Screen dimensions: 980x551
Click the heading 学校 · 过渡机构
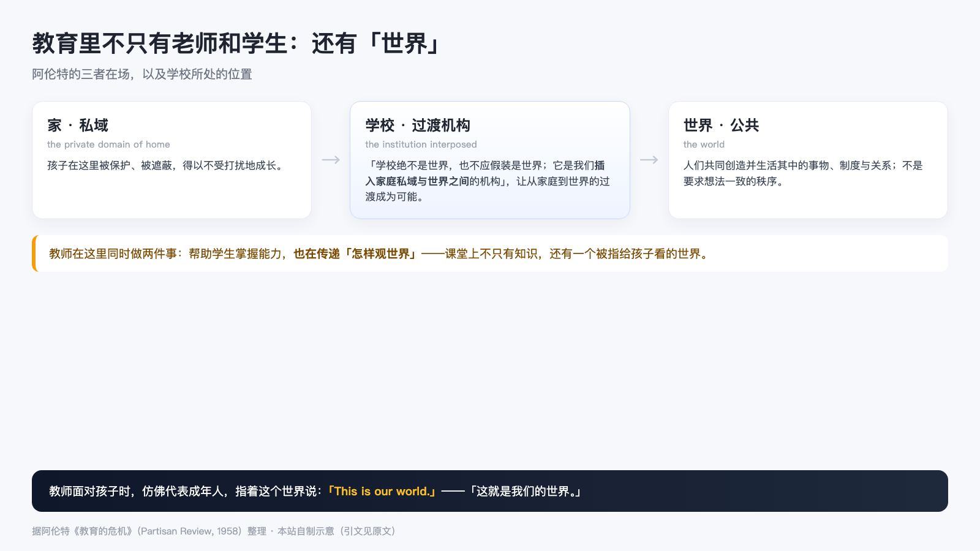(418, 126)
